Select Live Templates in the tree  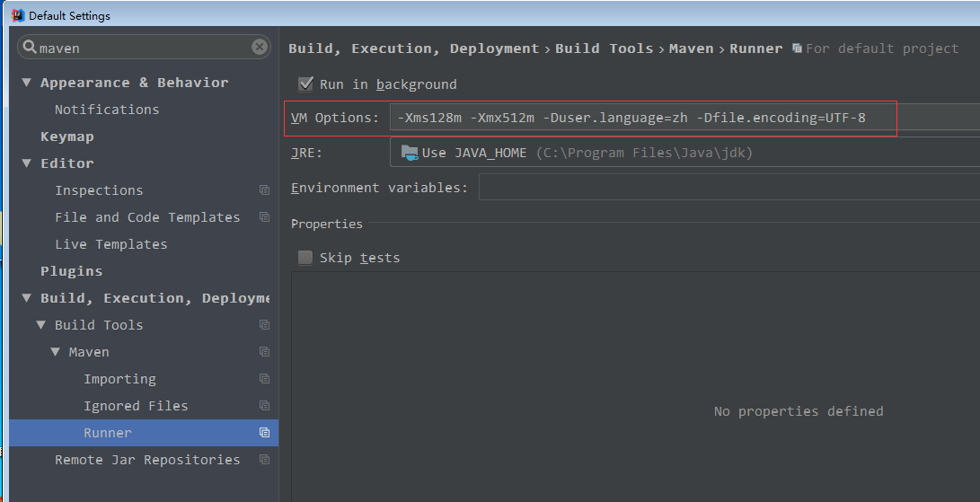(111, 243)
